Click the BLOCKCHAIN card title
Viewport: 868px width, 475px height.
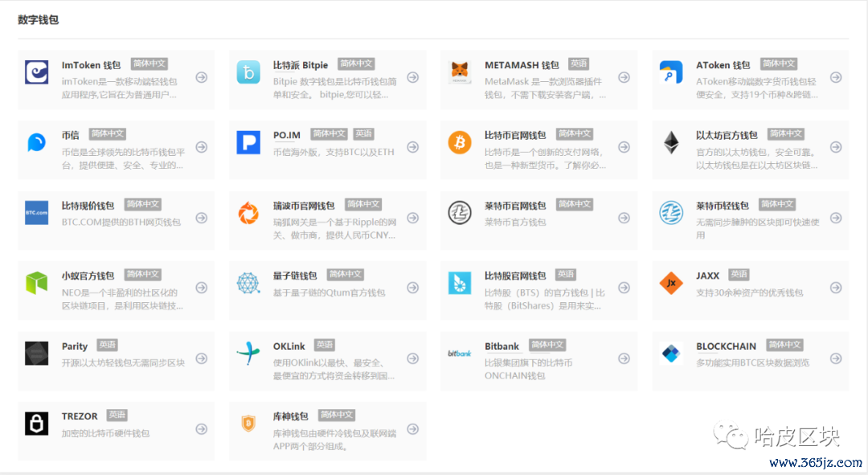727,346
